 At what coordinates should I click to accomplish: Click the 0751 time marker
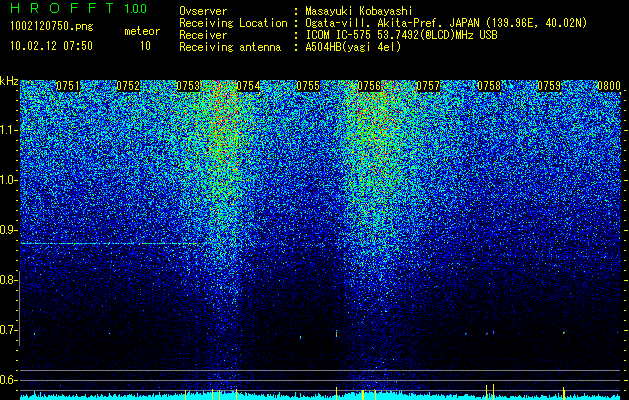pos(68,86)
